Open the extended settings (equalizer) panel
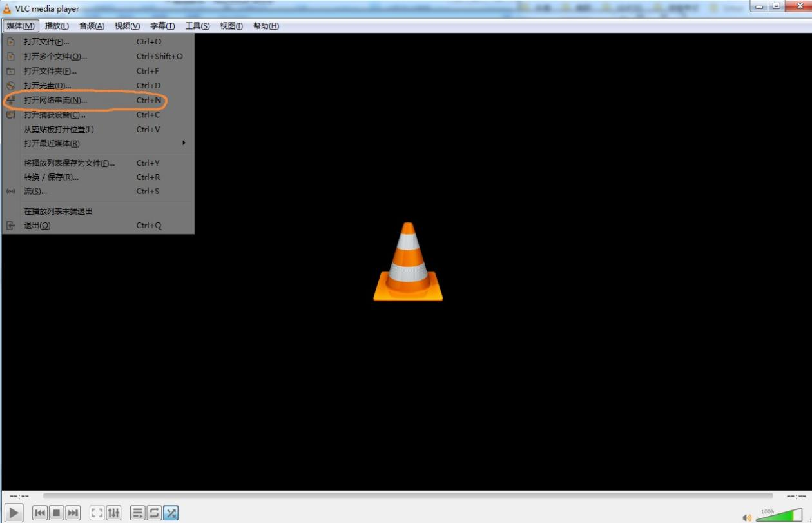812x523 pixels. tap(113, 513)
